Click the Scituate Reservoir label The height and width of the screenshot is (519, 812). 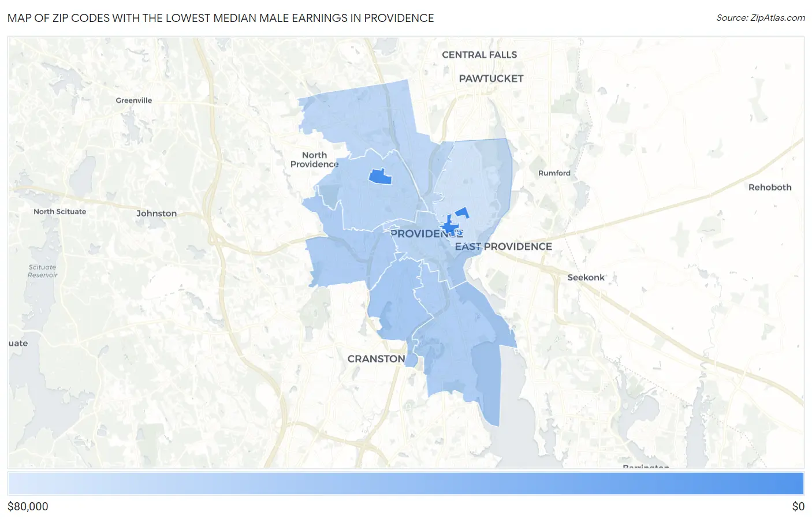point(43,271)
